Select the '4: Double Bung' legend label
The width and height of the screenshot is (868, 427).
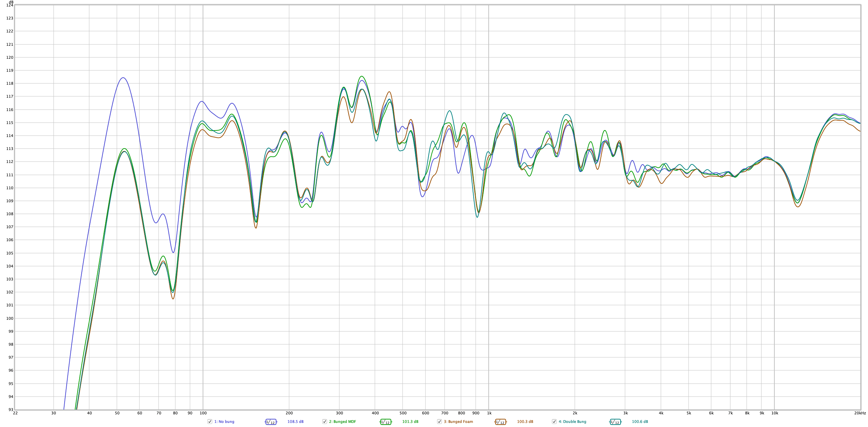(572, 422)
